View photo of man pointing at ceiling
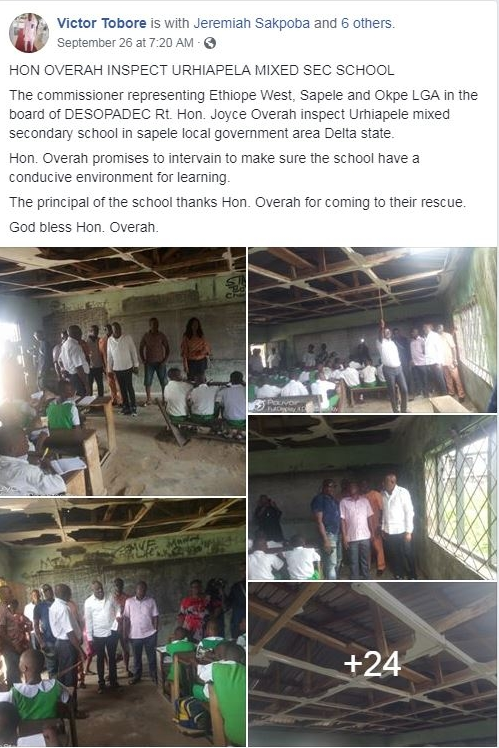The image size is (499, 748). point(373,330)
